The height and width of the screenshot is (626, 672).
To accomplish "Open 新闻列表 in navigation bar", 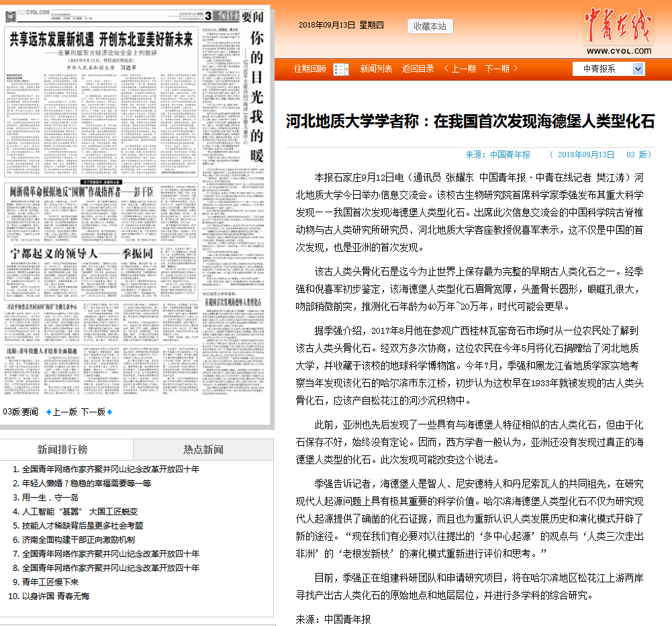I will (376, 69).
